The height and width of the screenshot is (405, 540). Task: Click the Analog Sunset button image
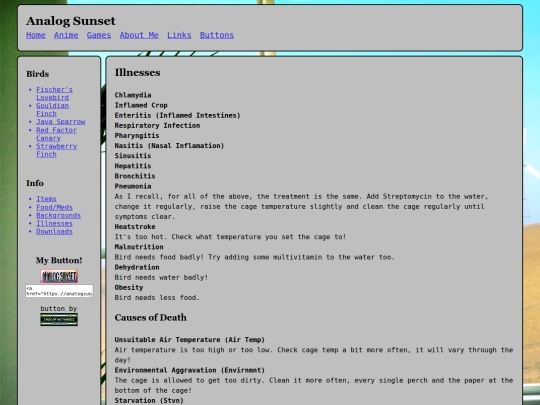(59, 276)
